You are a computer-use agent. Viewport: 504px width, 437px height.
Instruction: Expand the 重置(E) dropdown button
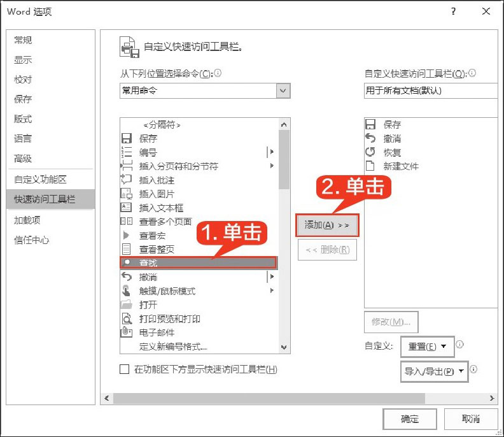point(428,347)
